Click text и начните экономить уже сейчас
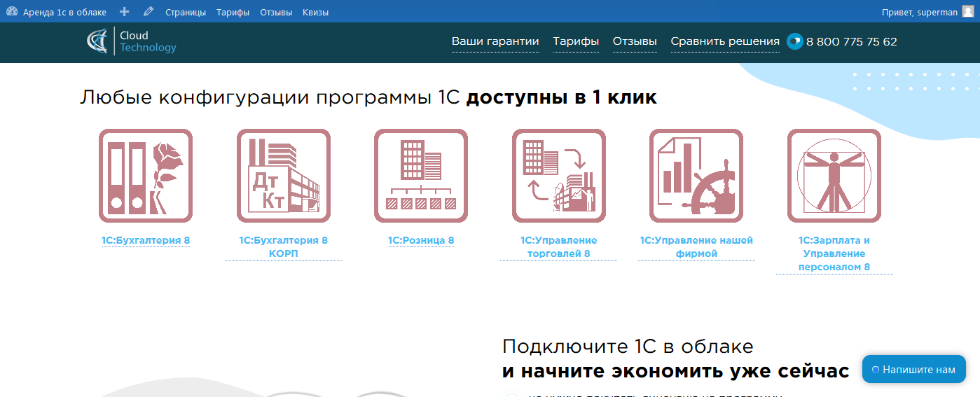Screen dimensions: 980x397 (x=676, y=371)
